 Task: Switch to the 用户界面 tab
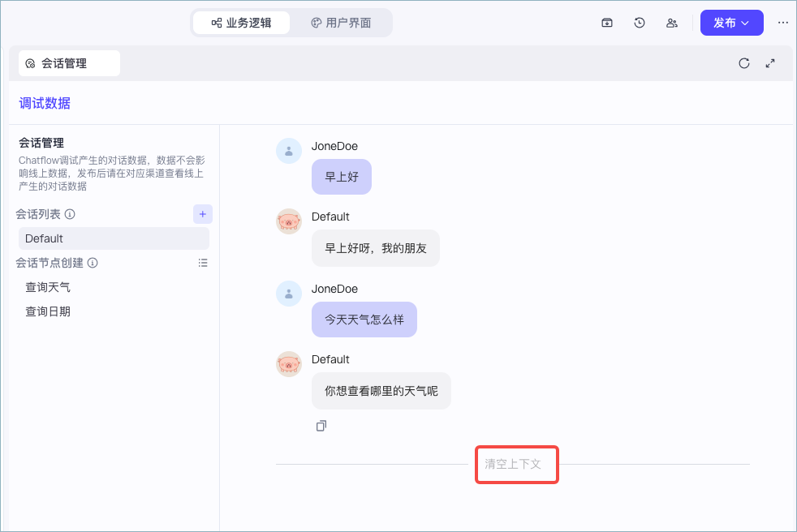tap(341, 23)
